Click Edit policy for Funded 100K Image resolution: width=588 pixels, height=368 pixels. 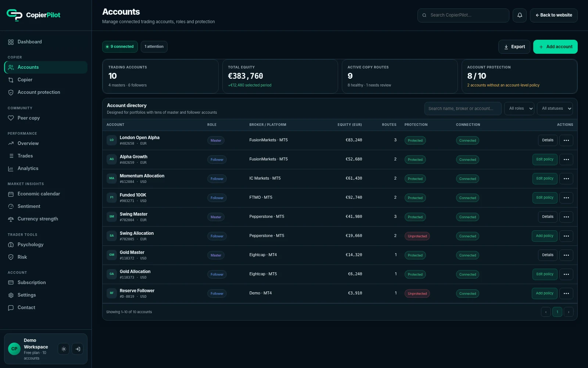(545, 198)
